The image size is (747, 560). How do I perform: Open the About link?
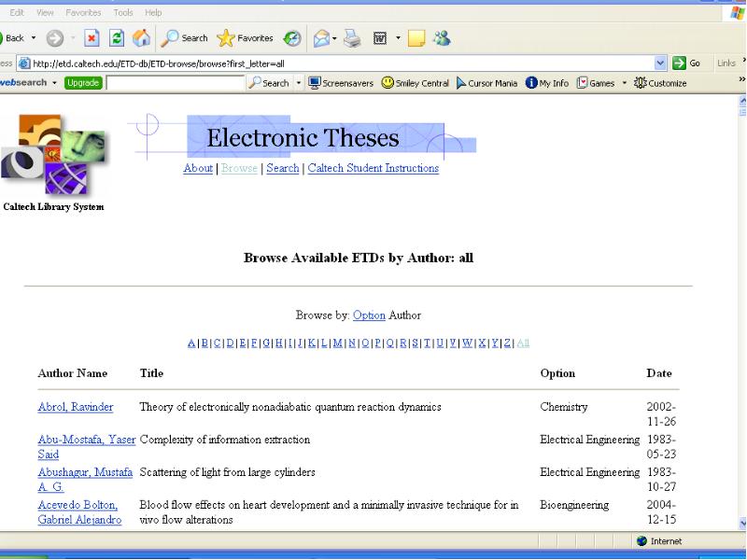click(198, 168)
